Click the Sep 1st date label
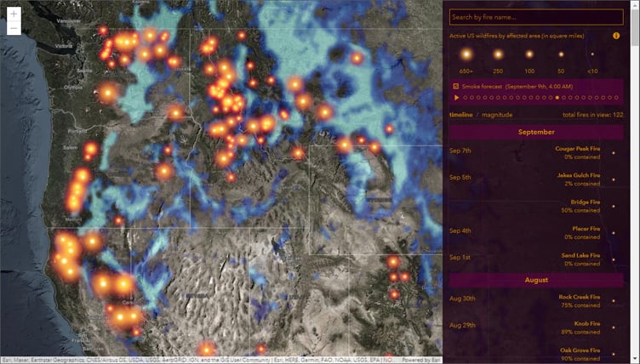This screenshot has height=364, width=640. (460, 258)
